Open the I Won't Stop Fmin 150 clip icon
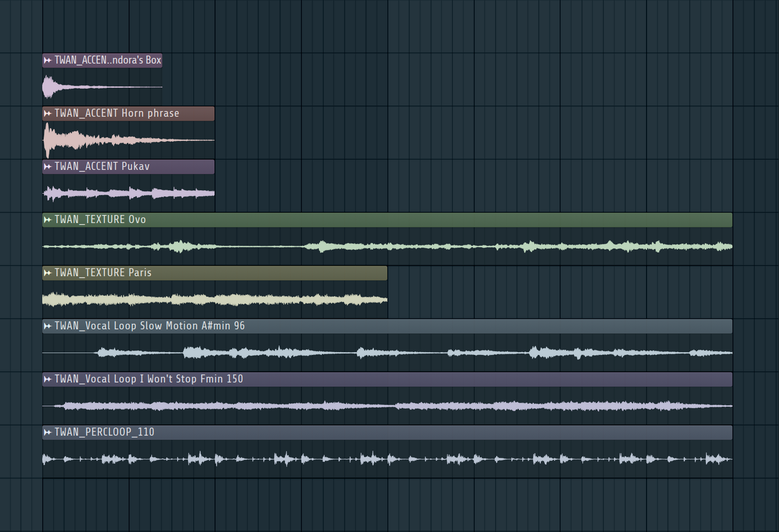This screenshot has height=532, width=779. (x=48, y=379)
